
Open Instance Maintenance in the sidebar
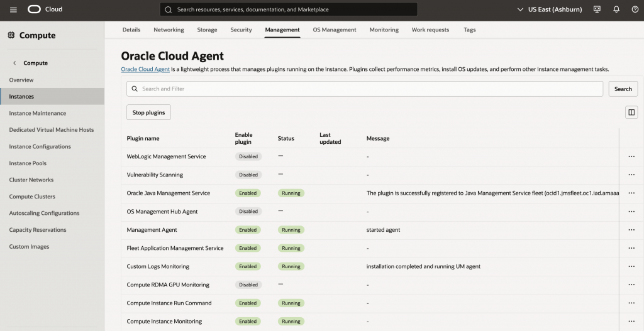pyautogui.click(x=37, y=113)
